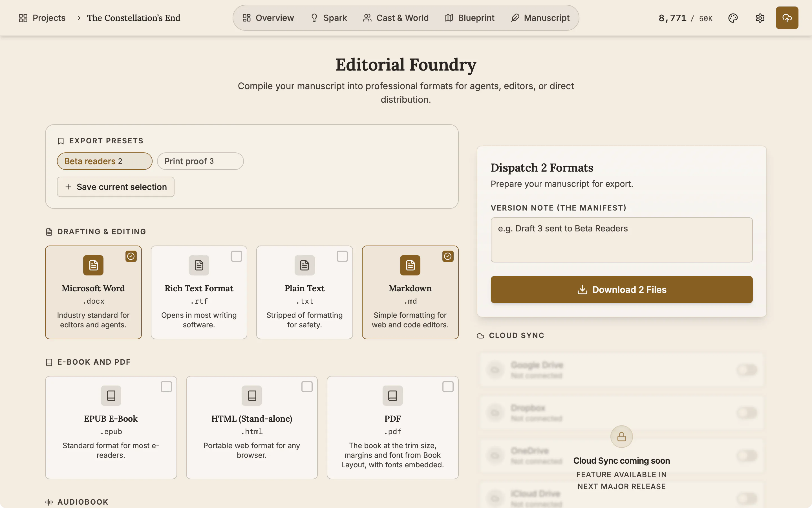This screenshot has width=812, height=508.
Task: Open the theme palette icon
Action: click(x=733, y=18)
